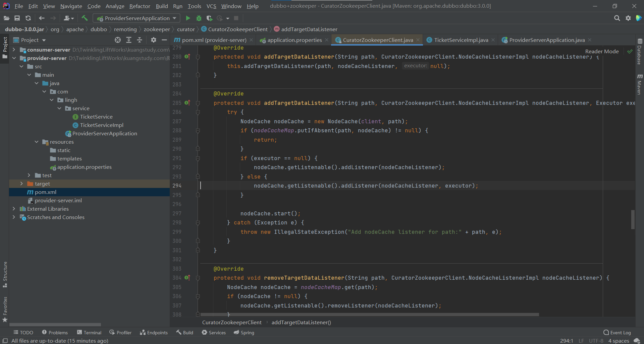
Task: Click the Save All icon
Action: [x=17, y=18]
